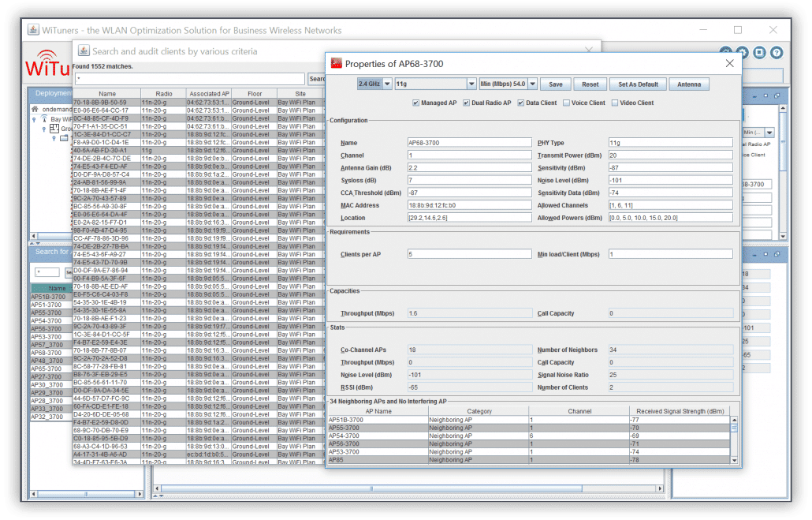The image size is (812, 520).
Task: Select AP55-3700 in neighboring APs table
Action: [x=529, y=428]
